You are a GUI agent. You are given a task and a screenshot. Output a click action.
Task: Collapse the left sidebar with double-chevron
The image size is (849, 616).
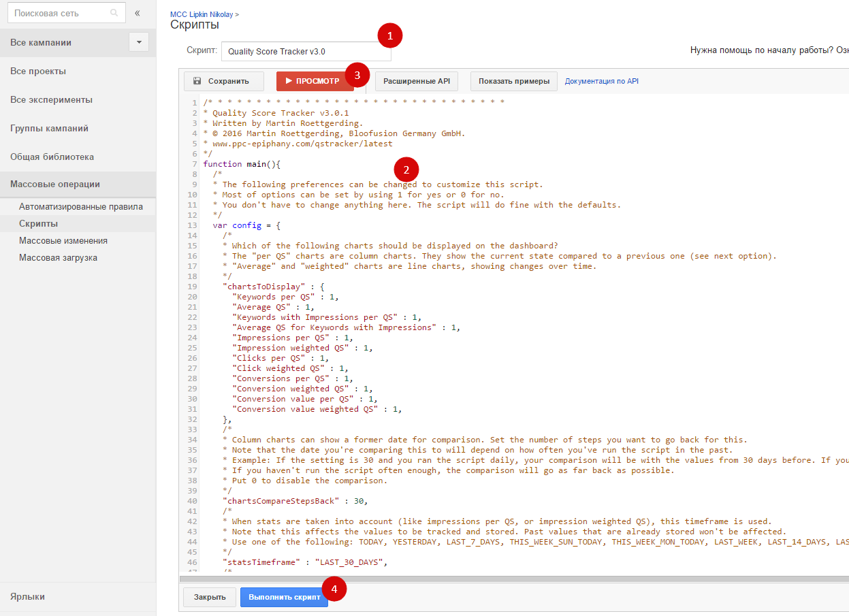click(x=138, y=13)
